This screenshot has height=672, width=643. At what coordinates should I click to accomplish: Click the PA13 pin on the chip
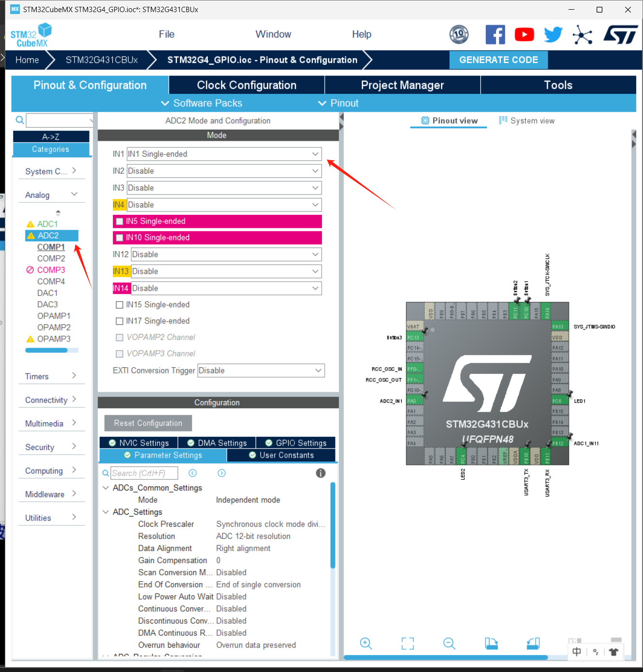click(x=560, y=327)
